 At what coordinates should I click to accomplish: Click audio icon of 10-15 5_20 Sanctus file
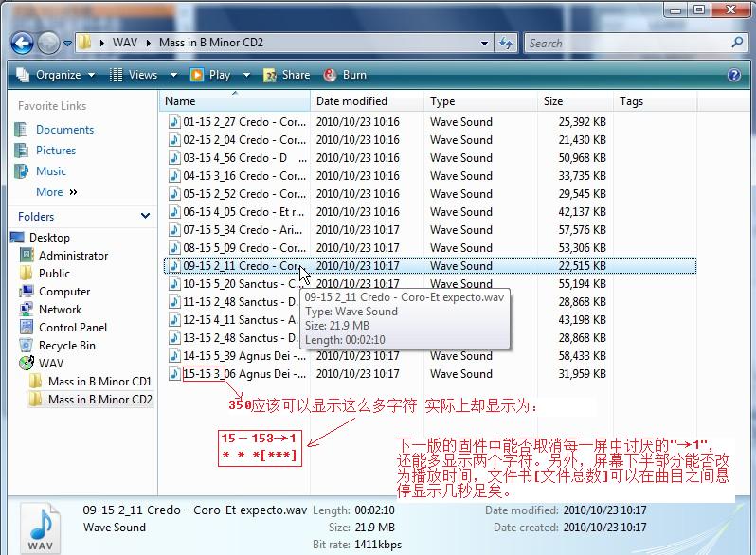pos(174,284)
